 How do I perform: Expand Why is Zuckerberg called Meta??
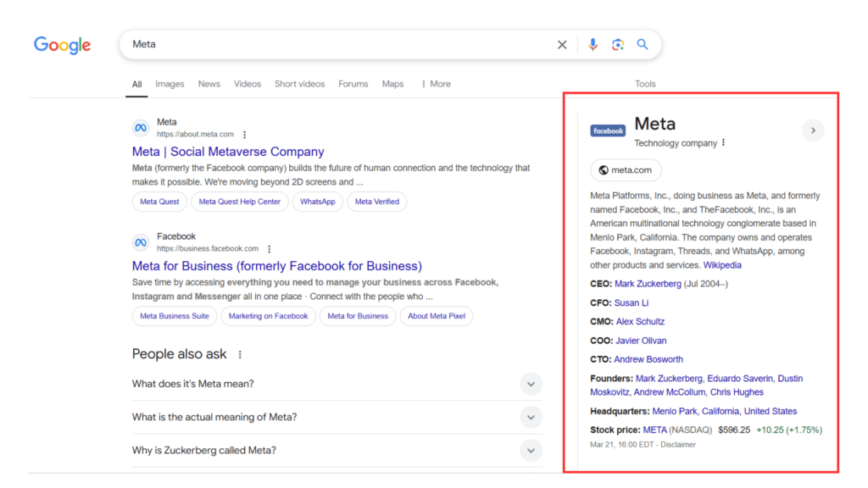pos(337,451)
